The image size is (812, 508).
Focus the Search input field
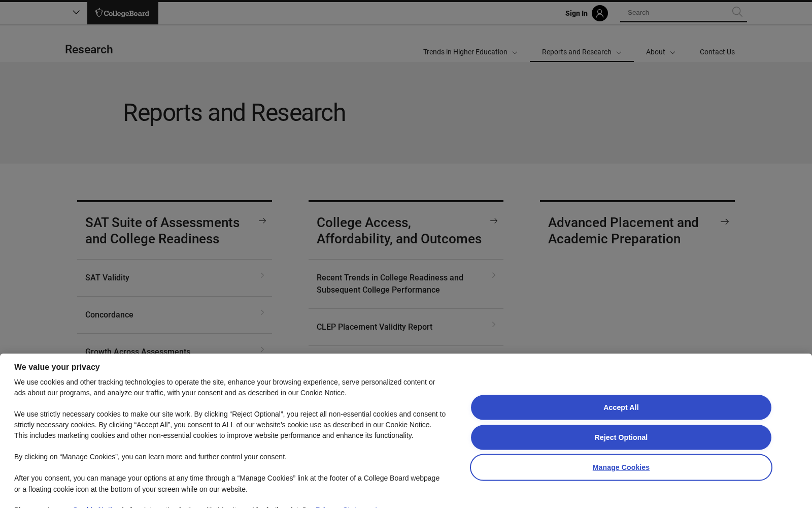(676, 13)
